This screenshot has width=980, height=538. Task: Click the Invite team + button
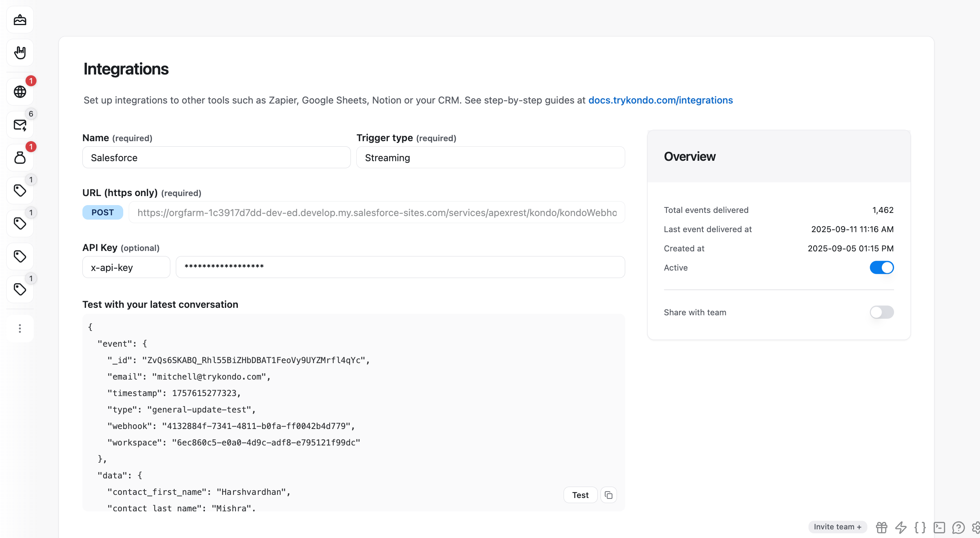pyautogui.click(x=838, y=527)
